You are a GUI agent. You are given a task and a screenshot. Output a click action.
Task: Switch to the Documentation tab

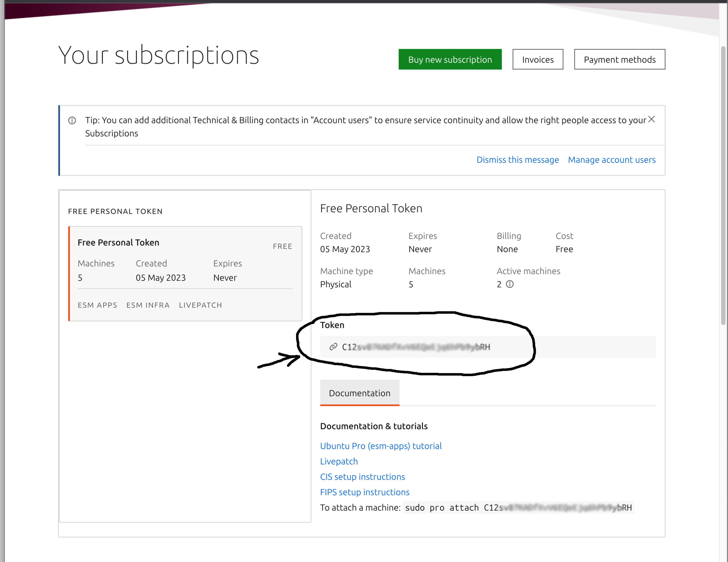tap(359, 393)
